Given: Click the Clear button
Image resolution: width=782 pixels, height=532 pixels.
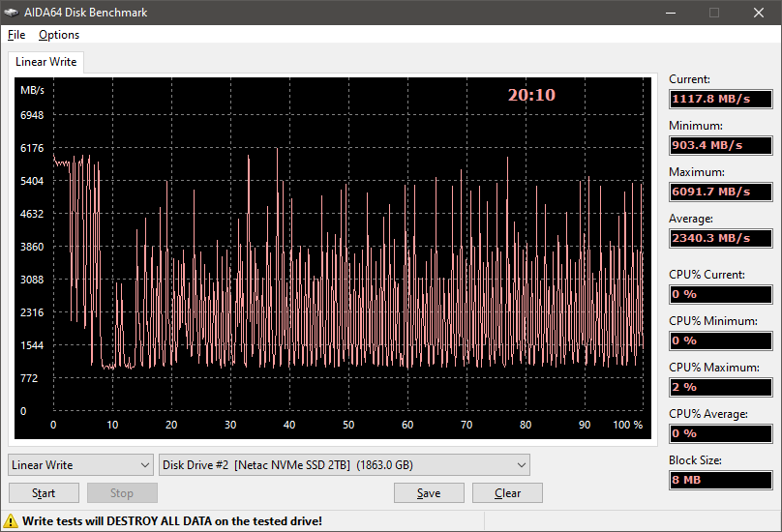Looking at the screenshot, I should click(507, 493).
